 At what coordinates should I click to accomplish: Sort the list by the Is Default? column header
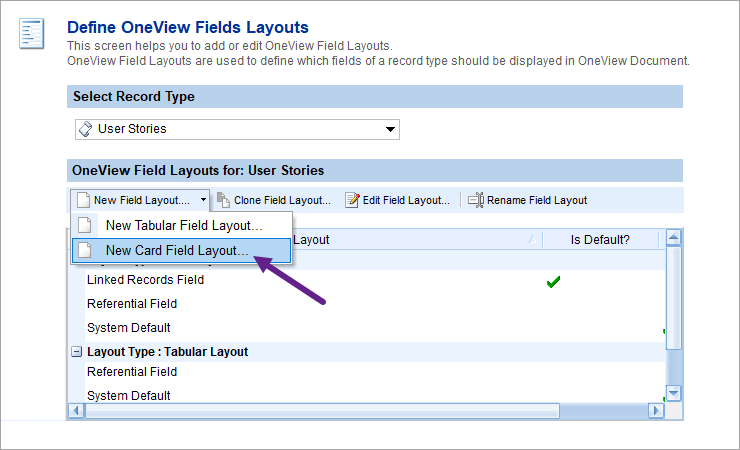click(x=600, y=240)
